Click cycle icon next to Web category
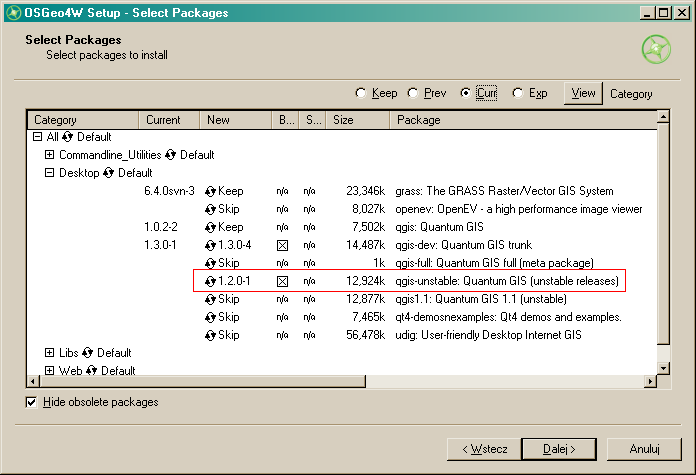 91,370
